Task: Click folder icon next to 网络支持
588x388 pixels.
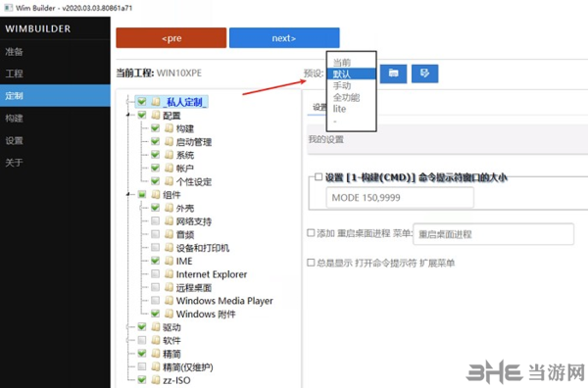Action: 170,220
